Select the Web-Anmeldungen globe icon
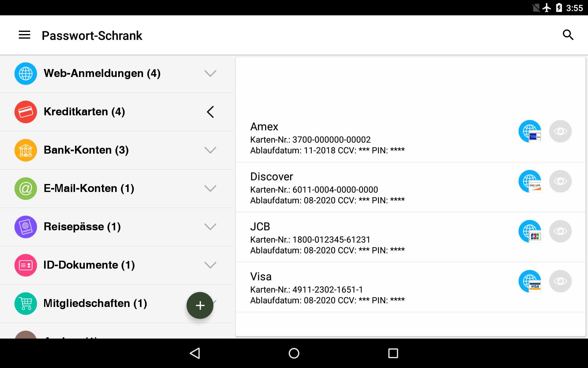The height and width of the screenshot is (368, 588). pyautogui.click(x=26, y=74)
